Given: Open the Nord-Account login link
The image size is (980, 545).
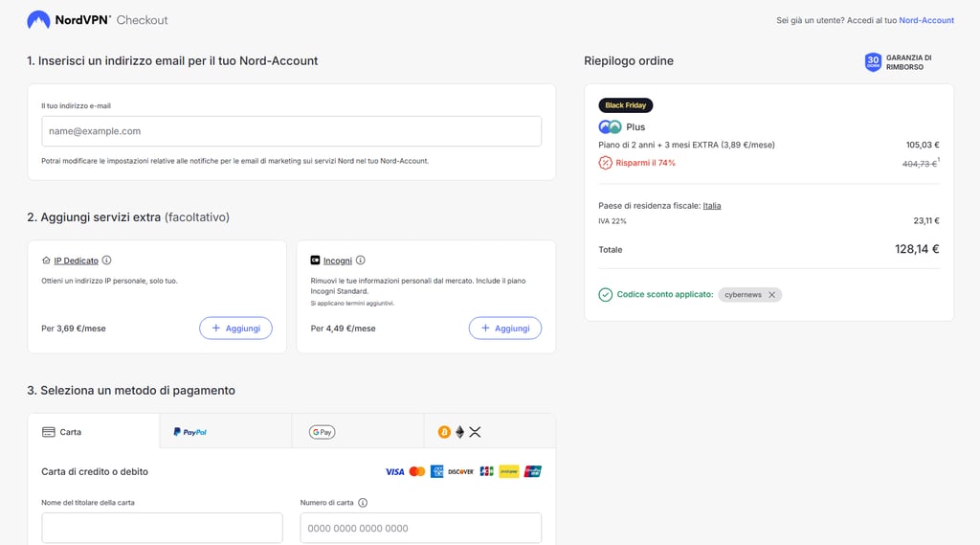Looking at the screenshot, I should pos(926,20).
